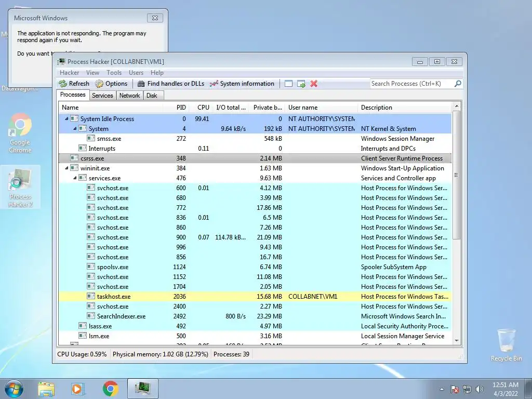Select the Processes tab
This screenshot has width=532, height=399.
click(73, 95)
